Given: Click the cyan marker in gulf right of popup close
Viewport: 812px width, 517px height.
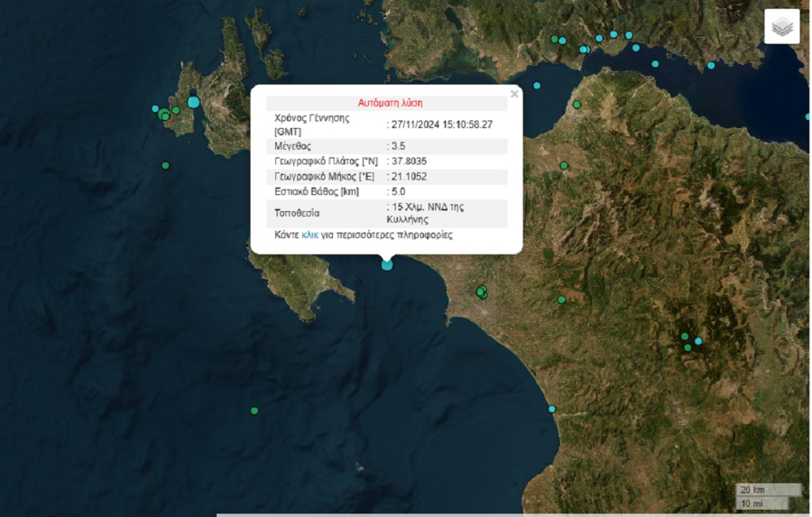Looking at the screenshot, I should pos(537,86).
